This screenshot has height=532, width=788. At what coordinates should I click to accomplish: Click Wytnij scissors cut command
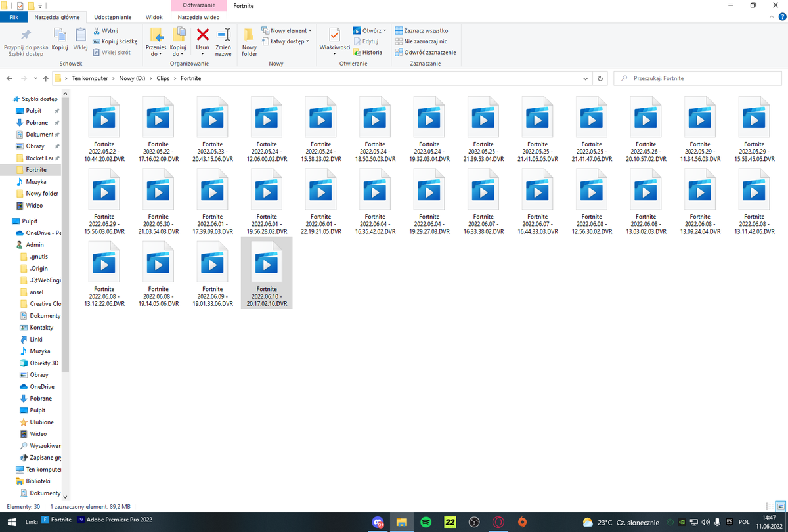point(105,30)
